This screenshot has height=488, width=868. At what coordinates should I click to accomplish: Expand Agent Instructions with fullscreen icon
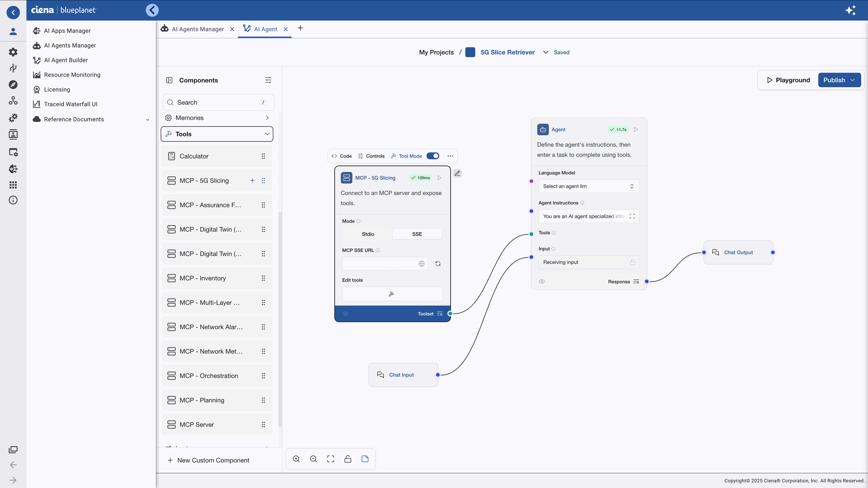[632, 216]
